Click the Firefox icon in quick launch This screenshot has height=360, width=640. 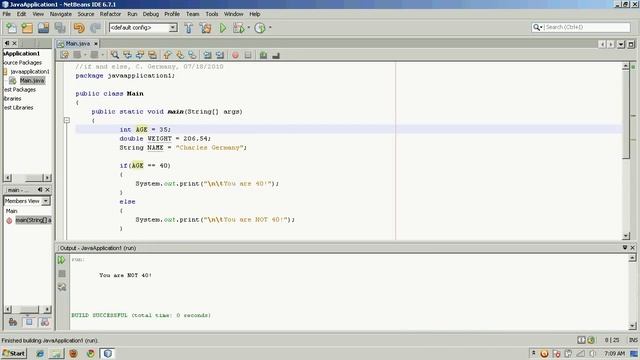[x=73, y=353]
